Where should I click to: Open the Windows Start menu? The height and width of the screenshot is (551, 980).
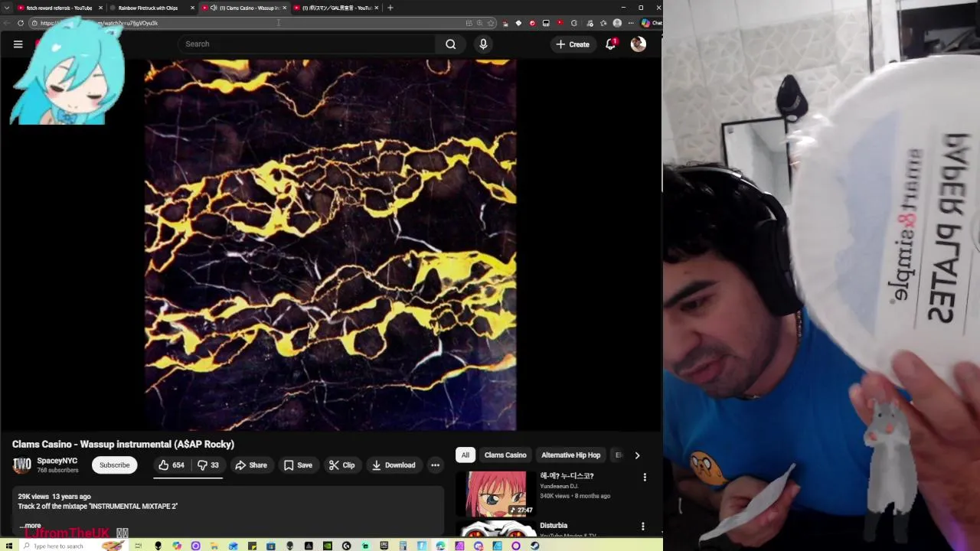pos(8,546)
